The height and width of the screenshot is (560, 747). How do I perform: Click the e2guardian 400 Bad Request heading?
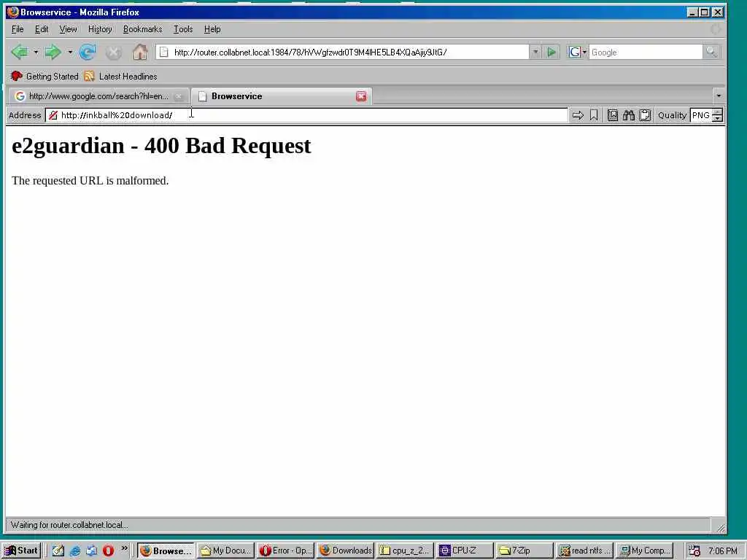[161, 146]
